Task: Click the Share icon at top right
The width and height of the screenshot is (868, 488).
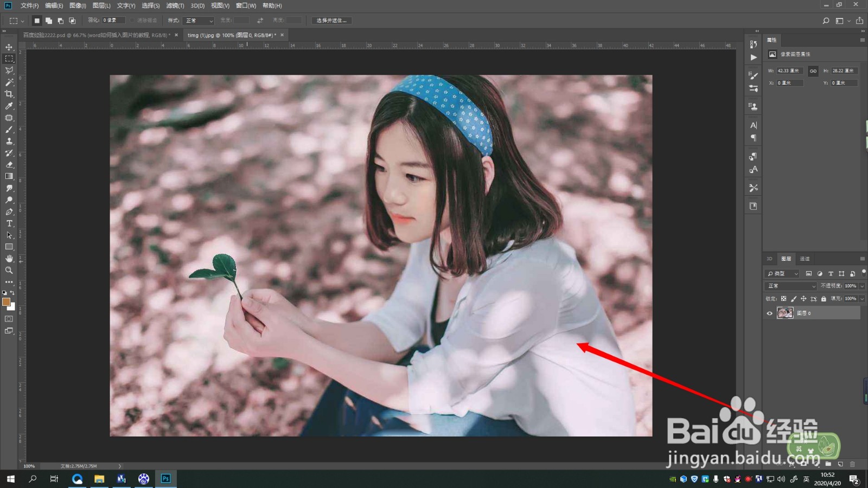Action: pos(859,21)
